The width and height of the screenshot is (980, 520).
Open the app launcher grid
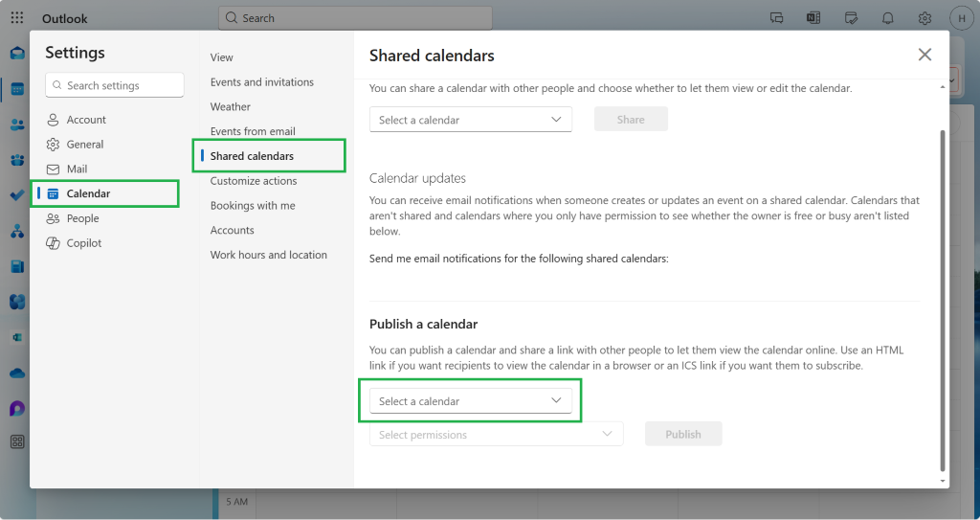click(x=17, y=18)
